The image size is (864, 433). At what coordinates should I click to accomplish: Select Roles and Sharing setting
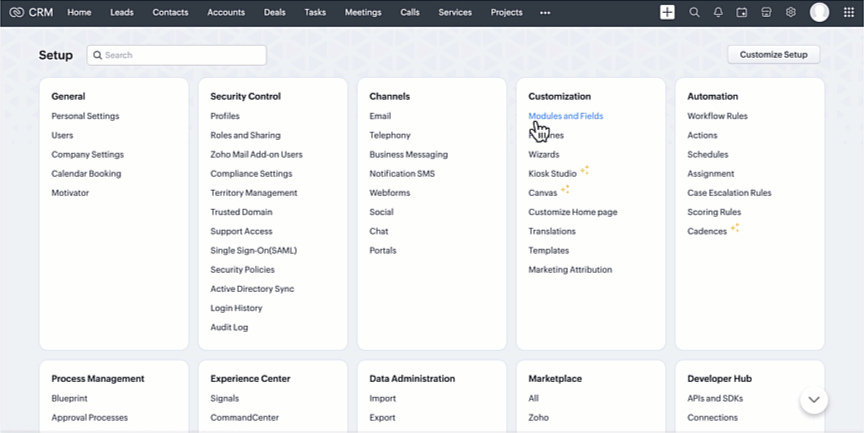[x=245, y=135]
